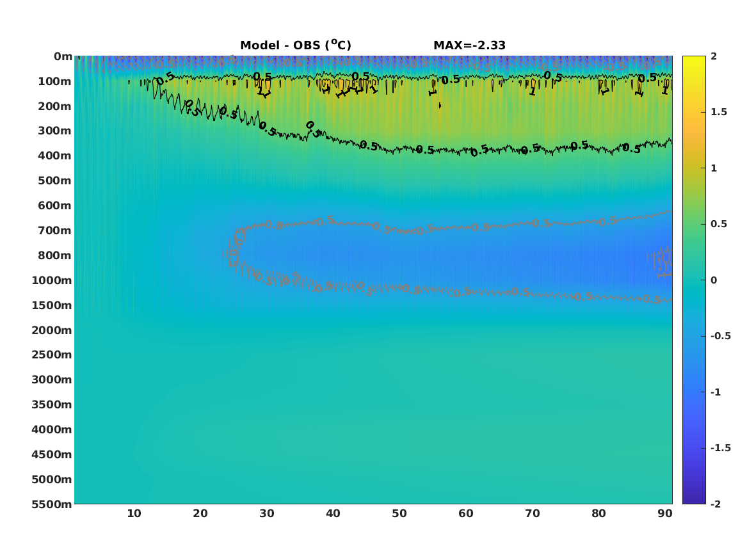Image resolution: width=747 pixels, height=560 pixels.
Task: Click the '4000m' depth axis label
Action: [52, 429]
